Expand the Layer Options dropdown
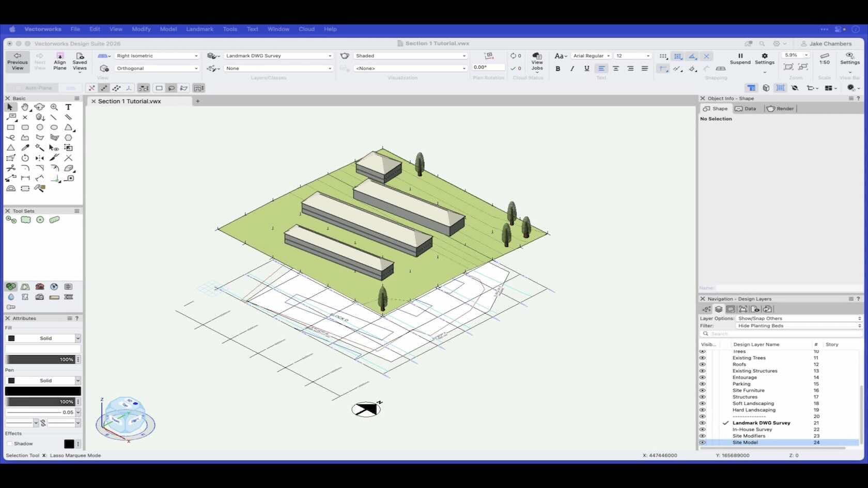 (799, 319)
